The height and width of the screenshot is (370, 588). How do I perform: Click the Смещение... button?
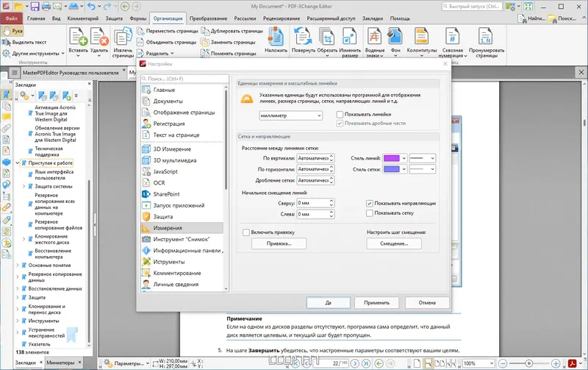[394, 243]
